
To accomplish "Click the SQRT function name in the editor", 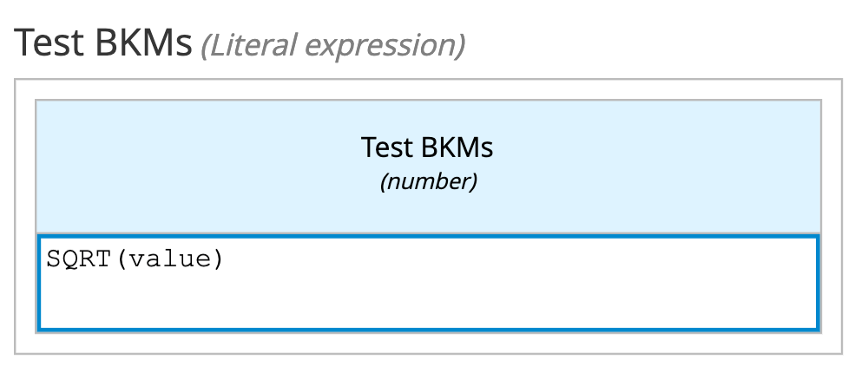I will point(79,259).
